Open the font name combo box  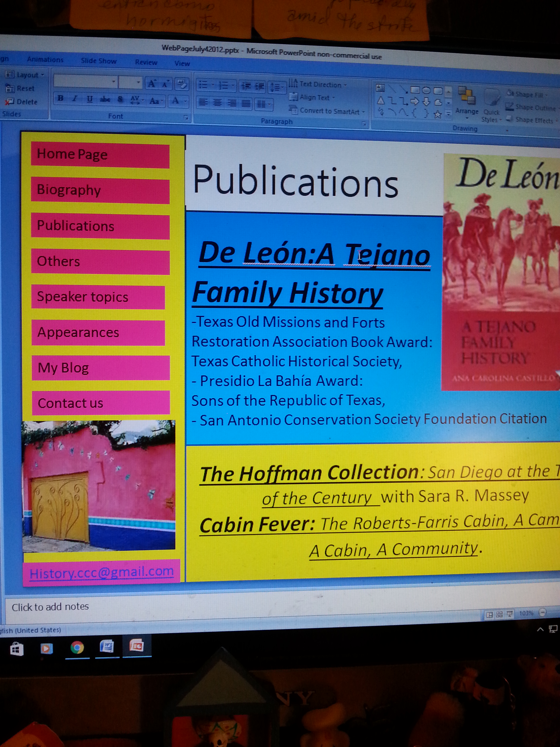click(x=86, y=81)
